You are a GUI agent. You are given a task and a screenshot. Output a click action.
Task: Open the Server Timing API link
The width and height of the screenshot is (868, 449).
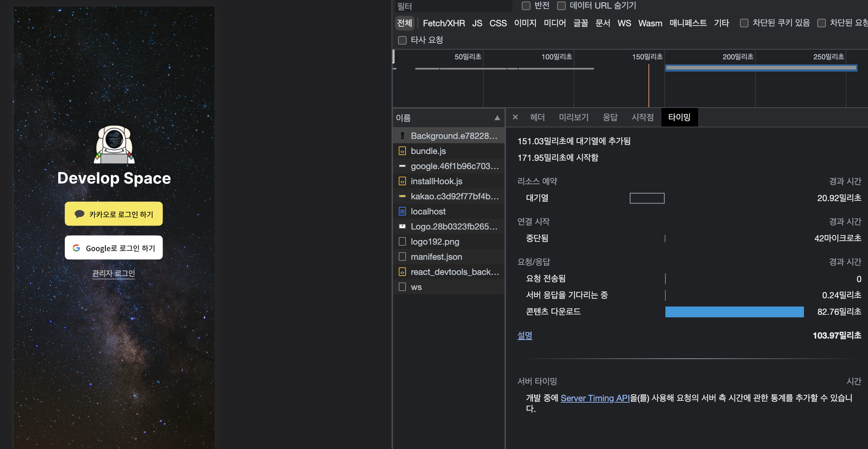pos(595,398)
